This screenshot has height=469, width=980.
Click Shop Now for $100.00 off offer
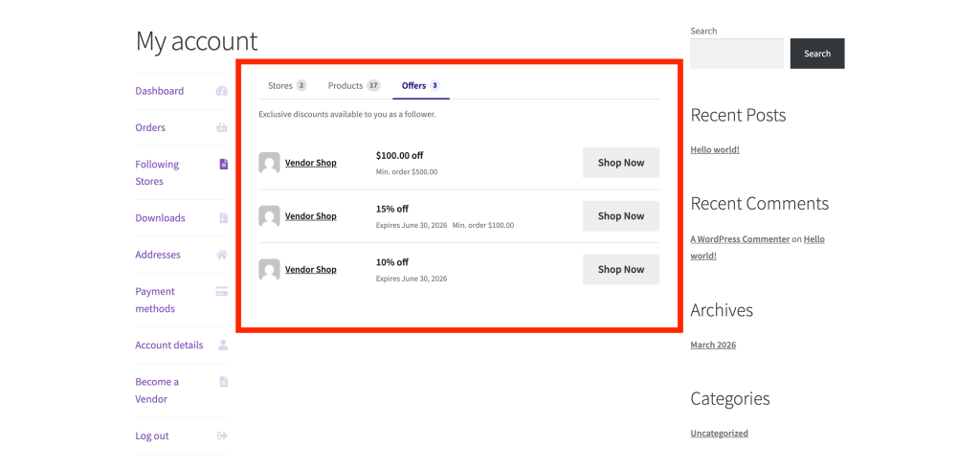(x=620, y=163)
